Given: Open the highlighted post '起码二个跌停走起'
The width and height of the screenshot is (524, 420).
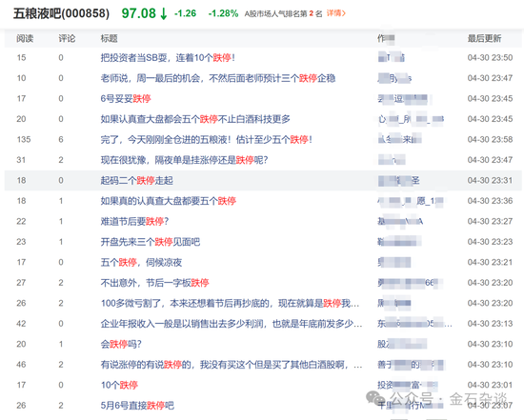Looking at the screenshot, I should [136, 180].
